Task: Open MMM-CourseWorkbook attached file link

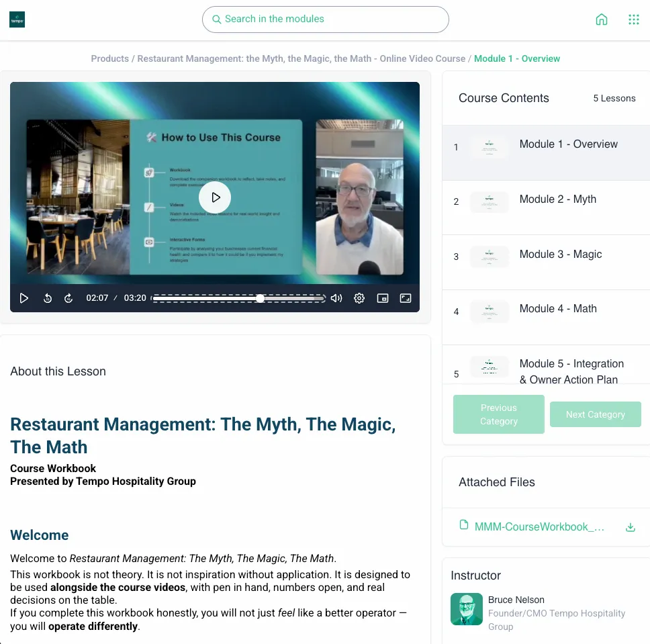Action: (x=539, y=526)
